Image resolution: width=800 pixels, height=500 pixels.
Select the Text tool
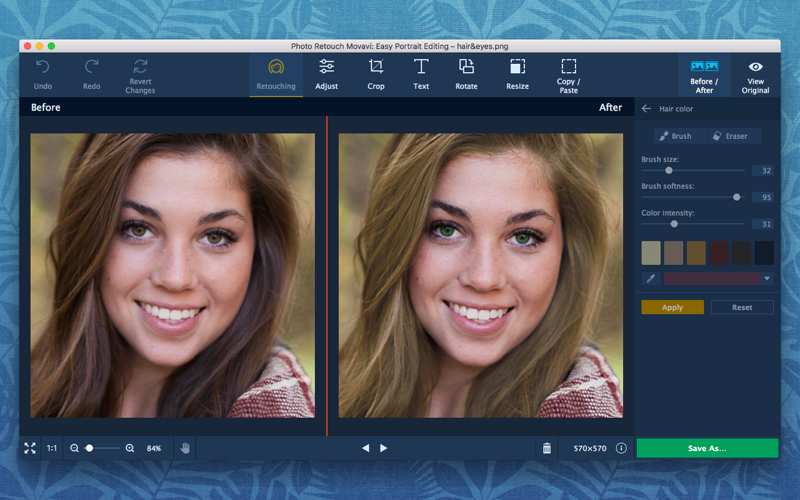(421, 75)
